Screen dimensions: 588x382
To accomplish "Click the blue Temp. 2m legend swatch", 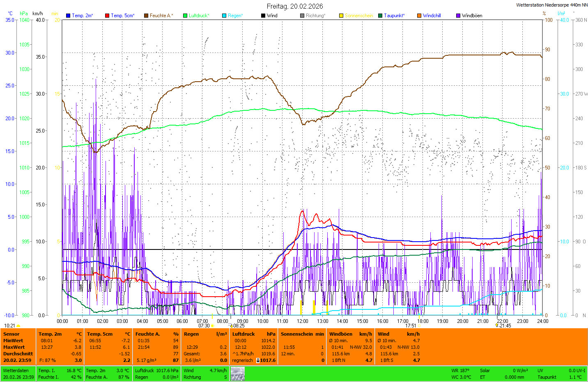I will [68, 16].
